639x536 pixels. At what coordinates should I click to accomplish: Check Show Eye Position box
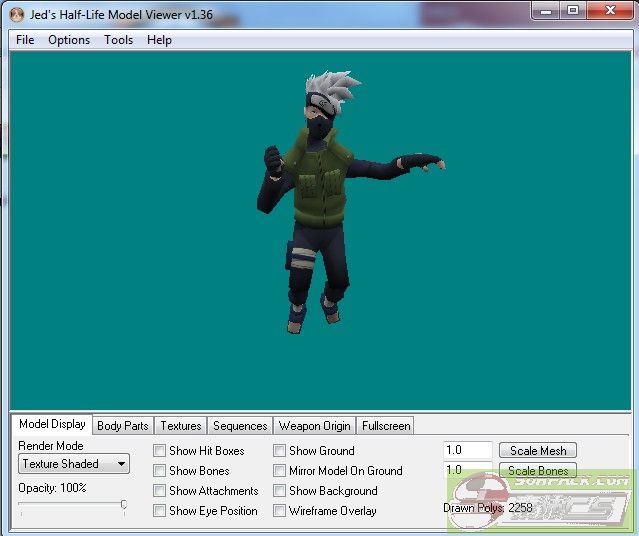159,511
